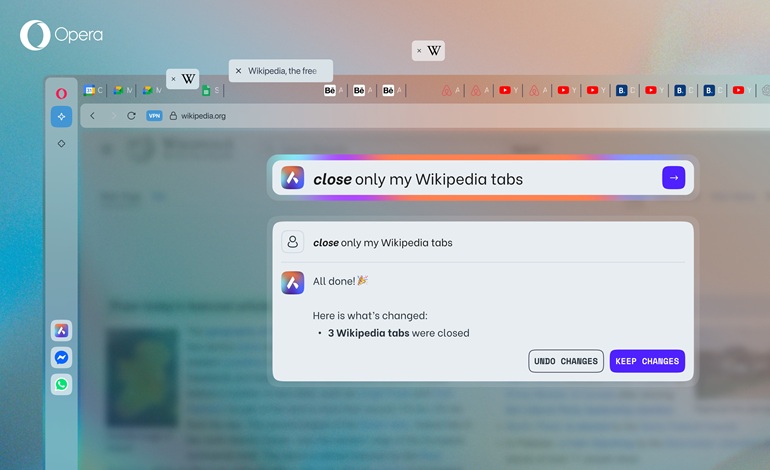770x470 pixels.
Task: Click the wikipedia.org address field
Action: click(203, 116)
